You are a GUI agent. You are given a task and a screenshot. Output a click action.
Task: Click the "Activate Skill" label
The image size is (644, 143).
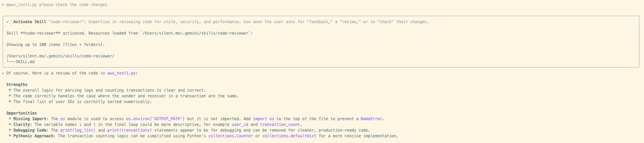pyautogui.click(x=30, y=22)
